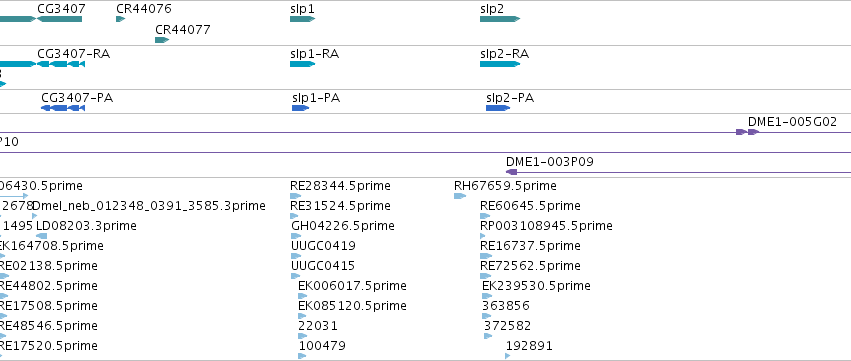This screenshot has height=361, width=851.
Task: Select the slp2-RA transcript arrow
Action: [x=500, y=64]
